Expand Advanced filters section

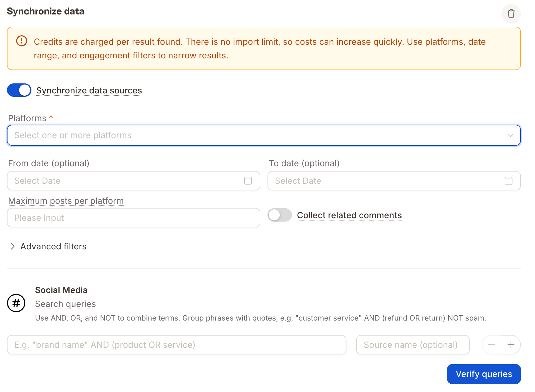tap(48, 246)
